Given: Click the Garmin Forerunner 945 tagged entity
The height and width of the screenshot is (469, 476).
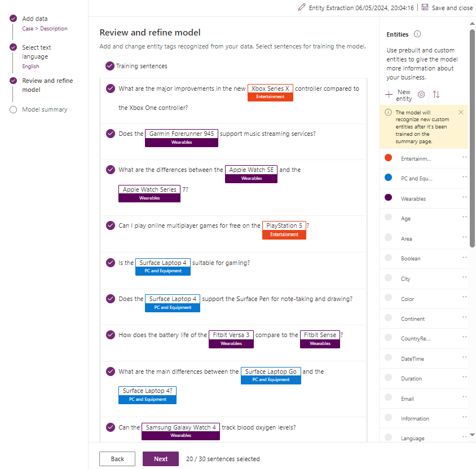Looking at the screenshot, I should [x=182, y=138].
